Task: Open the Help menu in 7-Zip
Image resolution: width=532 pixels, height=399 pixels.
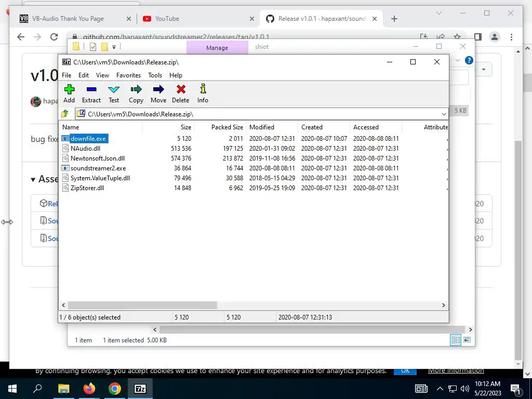Action: 176,75
